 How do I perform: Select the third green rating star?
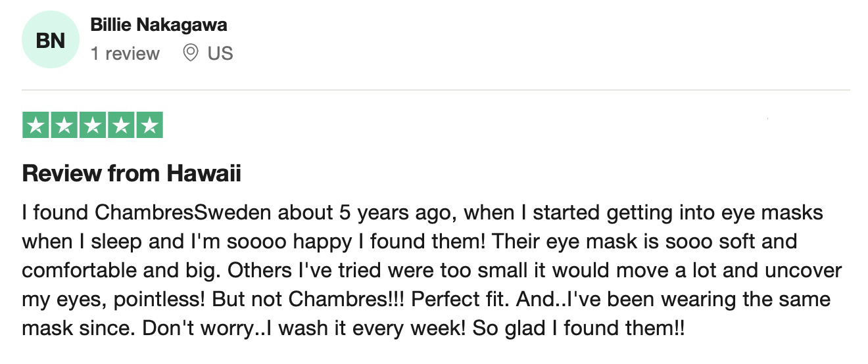[93, 125]
